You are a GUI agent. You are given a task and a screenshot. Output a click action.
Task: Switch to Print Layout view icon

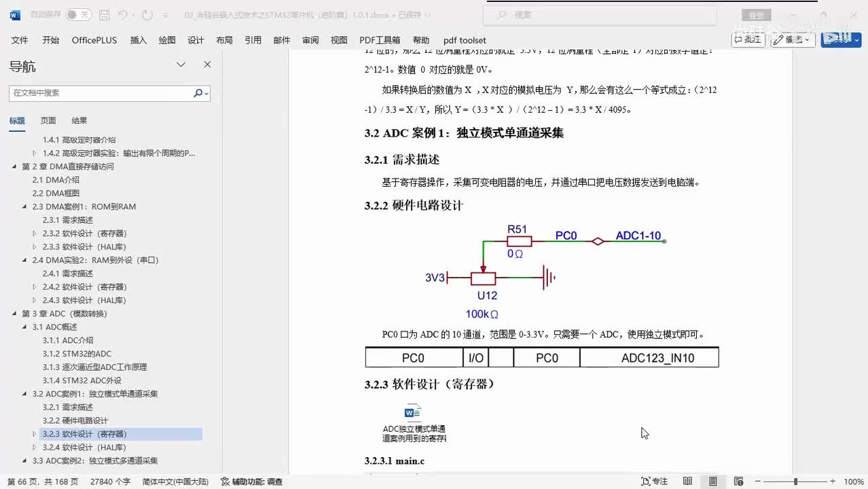[x=712, y=482]
